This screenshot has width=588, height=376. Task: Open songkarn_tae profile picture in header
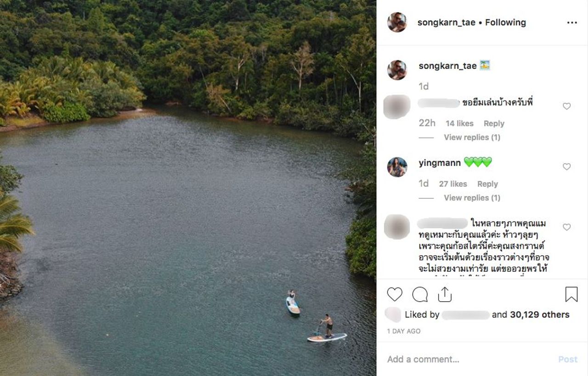coord(397,22)
